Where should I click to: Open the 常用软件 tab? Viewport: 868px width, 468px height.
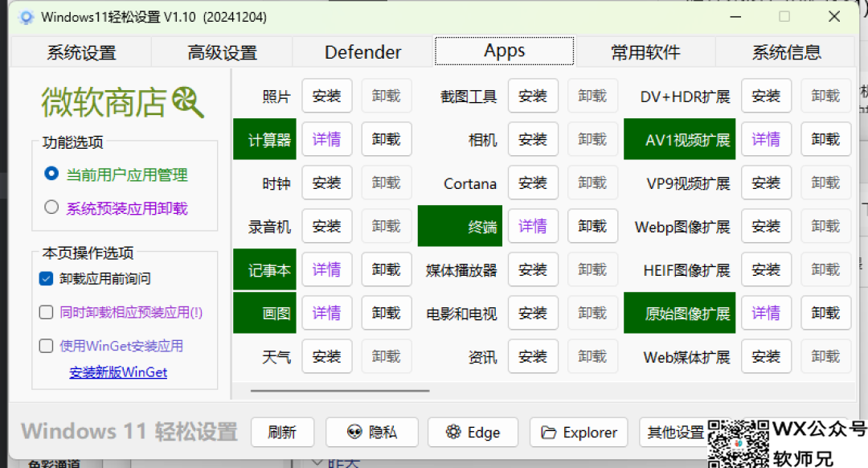pos(645,52)
